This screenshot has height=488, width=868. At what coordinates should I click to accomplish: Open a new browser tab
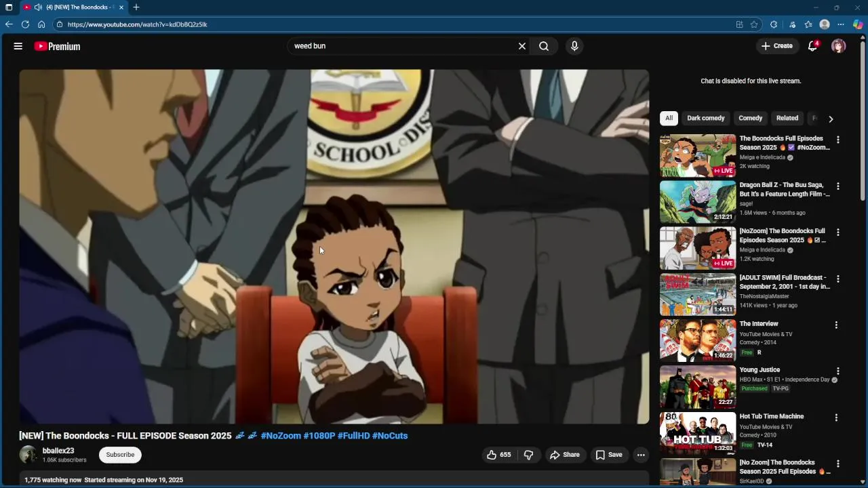pyautogui.click(x=136, y=7)
